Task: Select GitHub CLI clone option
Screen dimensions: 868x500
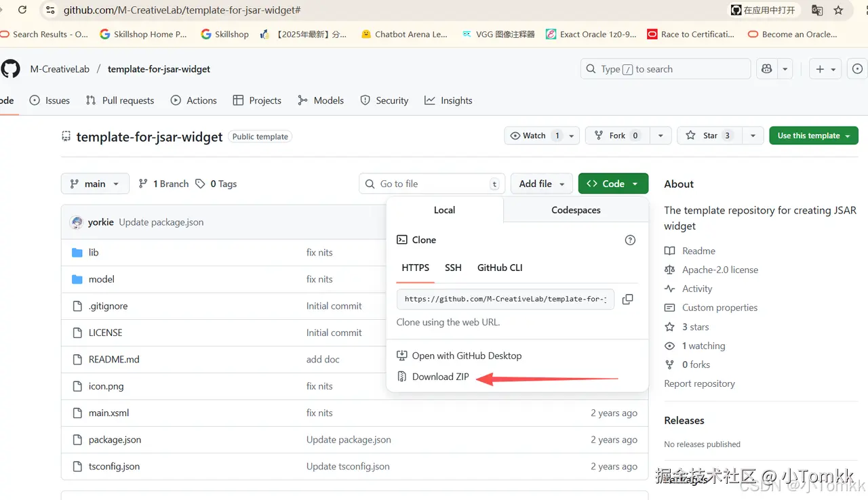Action: click(500, 268)
